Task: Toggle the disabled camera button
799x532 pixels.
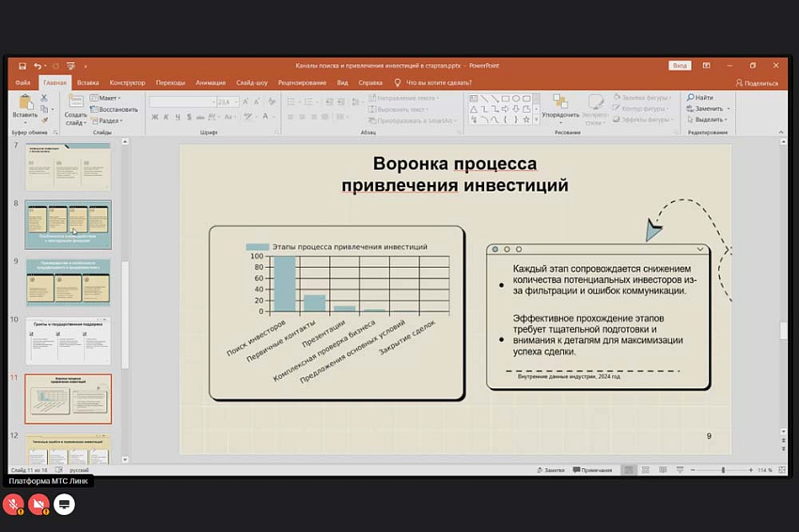Action: 39,505
